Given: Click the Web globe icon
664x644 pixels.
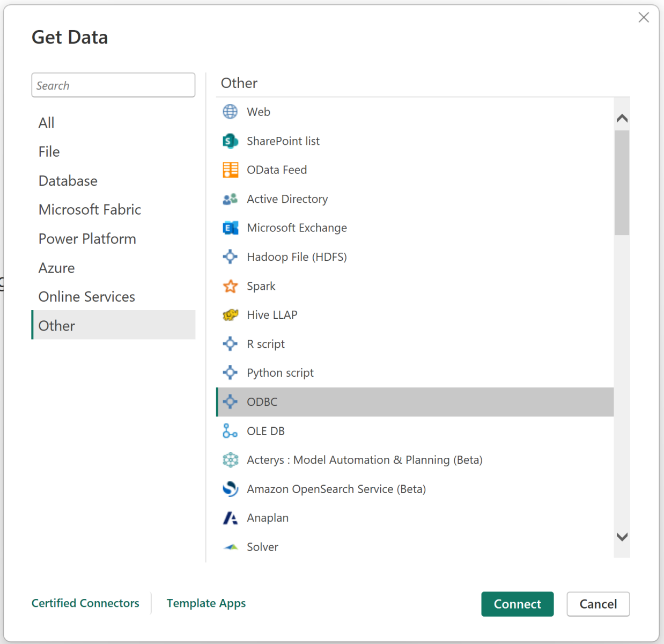Looking at the screenshot, I should click(230, 112).
